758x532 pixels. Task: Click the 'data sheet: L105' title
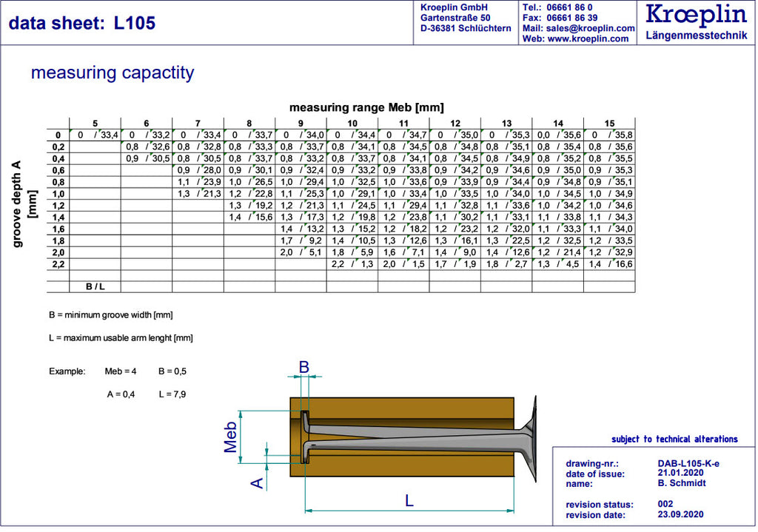(82, 23)
